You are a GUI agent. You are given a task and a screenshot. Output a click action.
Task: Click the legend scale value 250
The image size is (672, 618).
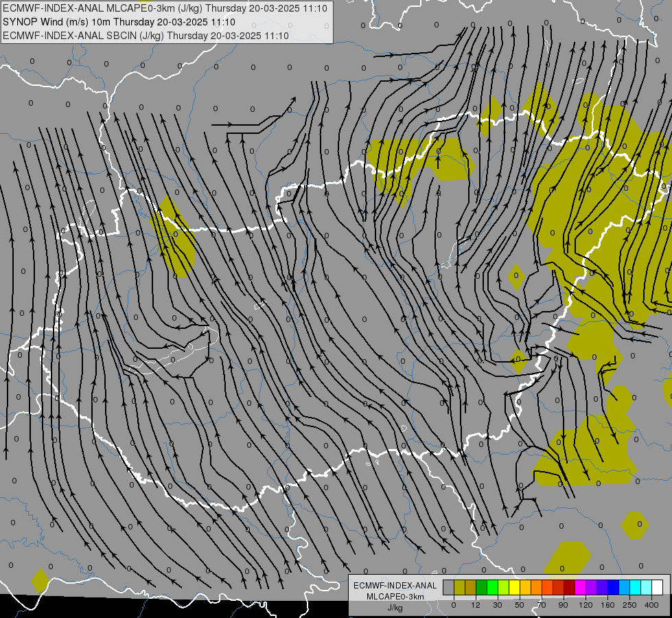pos(629,605)
